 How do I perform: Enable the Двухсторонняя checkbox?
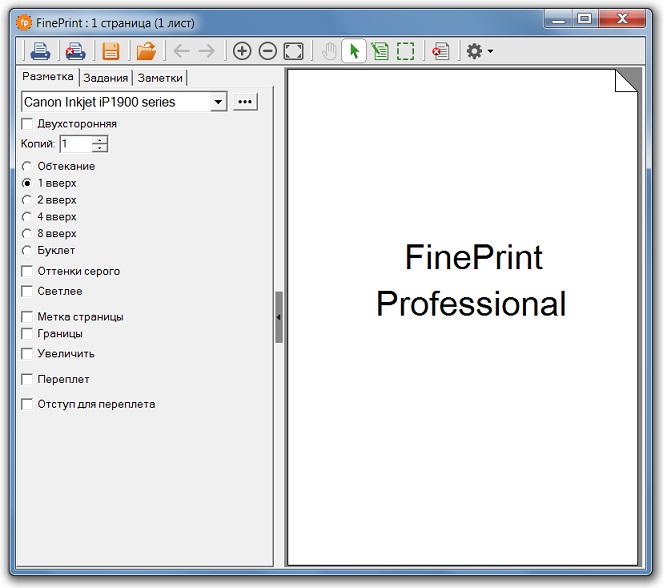[x=27, y=124]
